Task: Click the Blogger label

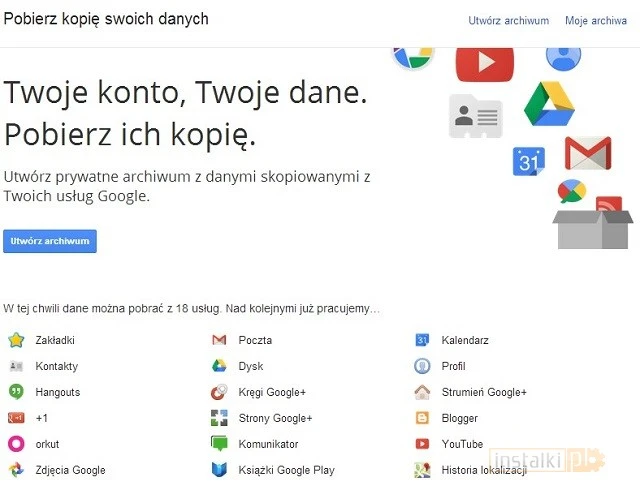Action: (x=460, y=418)
